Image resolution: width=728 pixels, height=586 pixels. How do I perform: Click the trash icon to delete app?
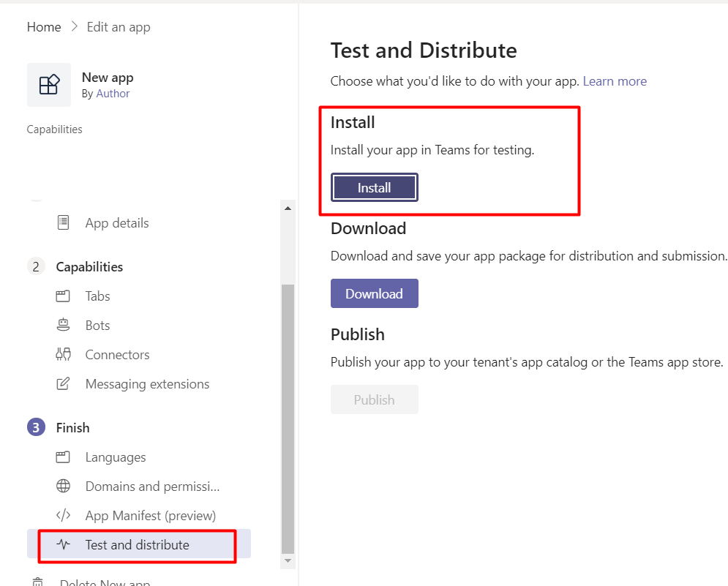point(38,582)
